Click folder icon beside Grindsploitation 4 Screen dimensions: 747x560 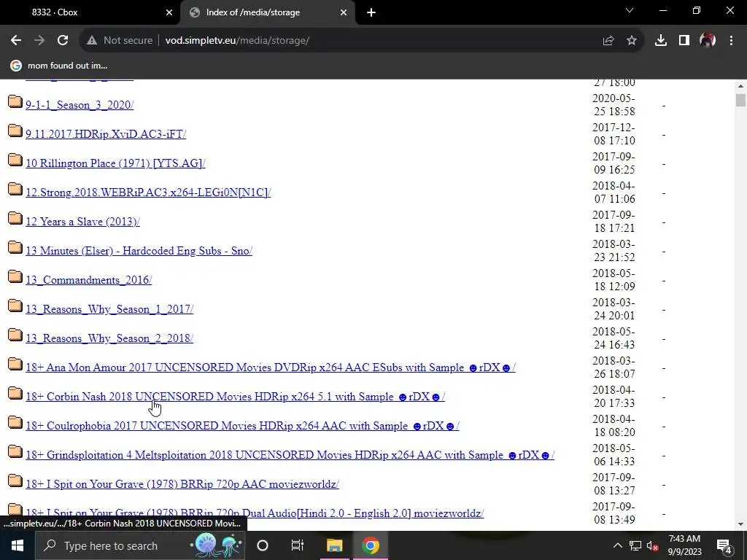pyautogui.click(x=15, y=451)
